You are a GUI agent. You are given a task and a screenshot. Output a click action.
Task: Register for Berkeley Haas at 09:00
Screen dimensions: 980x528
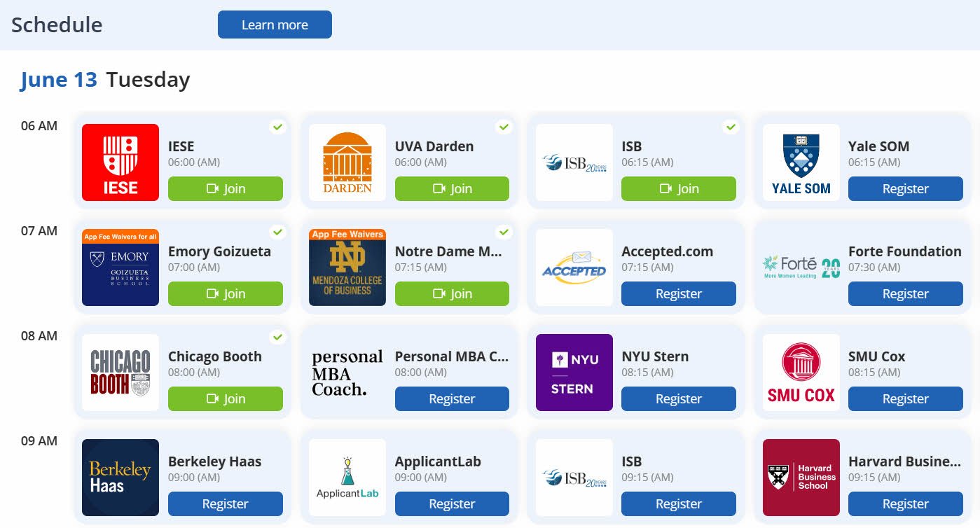[226, 504]
